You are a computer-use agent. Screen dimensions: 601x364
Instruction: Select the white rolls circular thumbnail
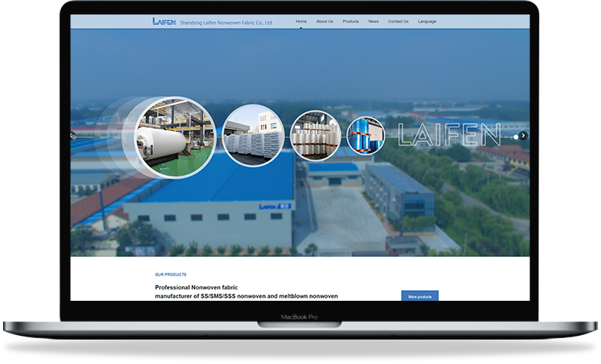click(x=315, y=136)
